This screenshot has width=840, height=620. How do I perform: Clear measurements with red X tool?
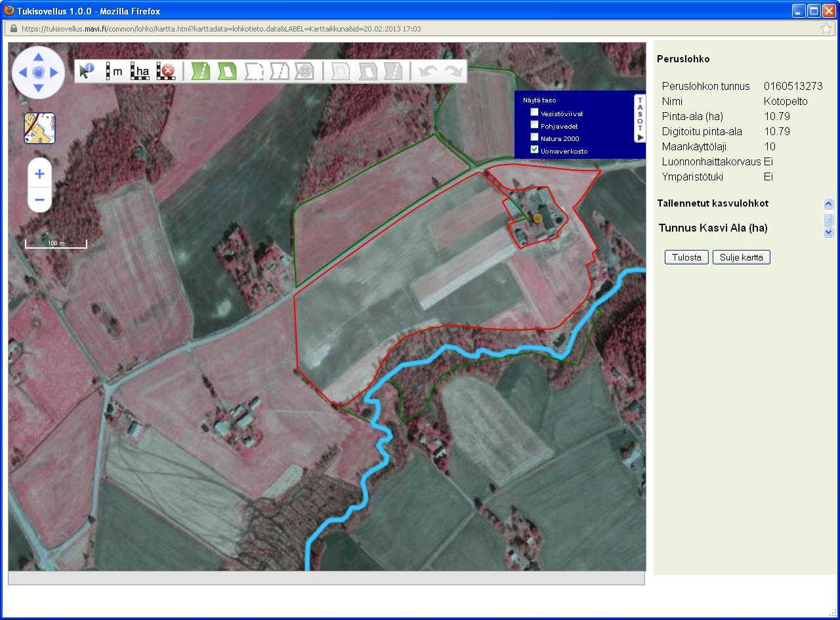166,71
